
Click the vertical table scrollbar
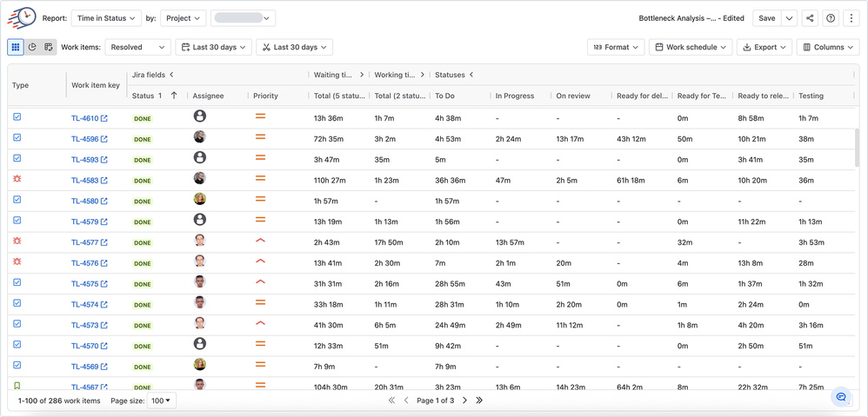pyautogui.click(x=857, y=149)
